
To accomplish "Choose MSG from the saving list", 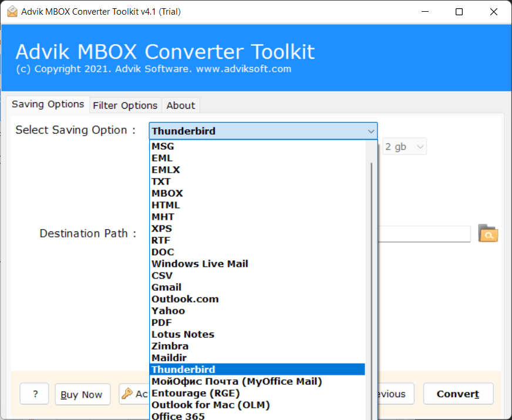I will coord(257,146).
